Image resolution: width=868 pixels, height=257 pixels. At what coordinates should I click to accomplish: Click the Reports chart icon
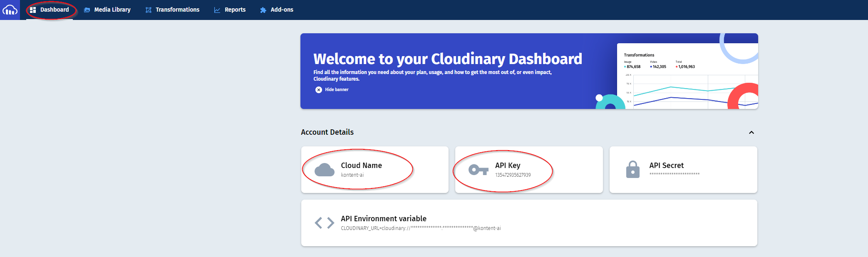tap(217, 10)
